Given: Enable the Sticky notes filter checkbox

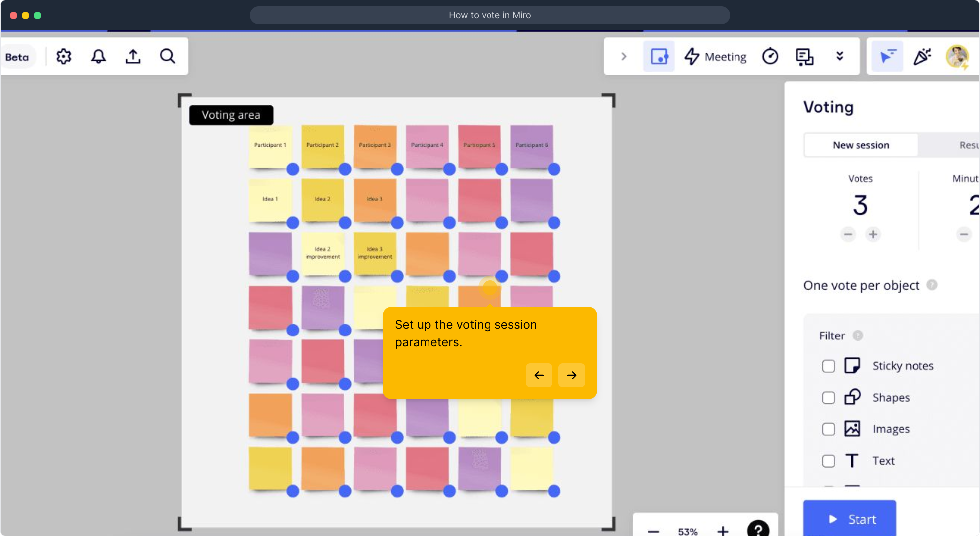Looking at the screenshot, I should tap(828, 366).
